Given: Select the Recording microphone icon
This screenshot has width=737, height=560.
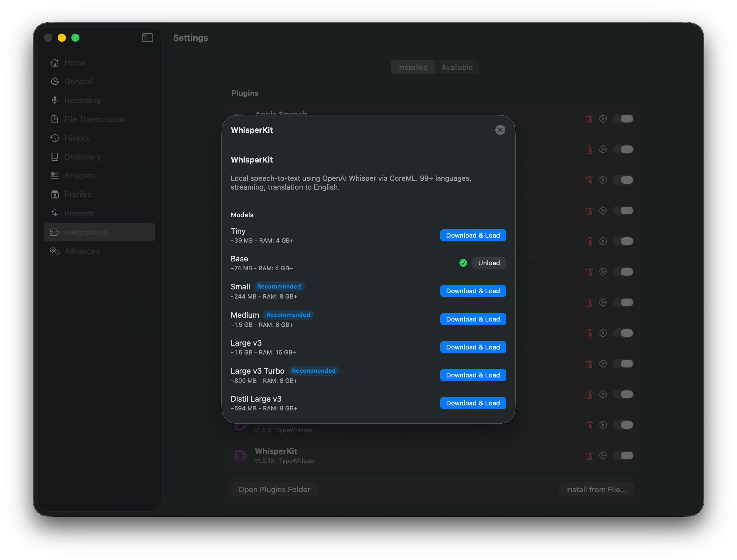Looking at the screenshot, I should pos(54,100).
